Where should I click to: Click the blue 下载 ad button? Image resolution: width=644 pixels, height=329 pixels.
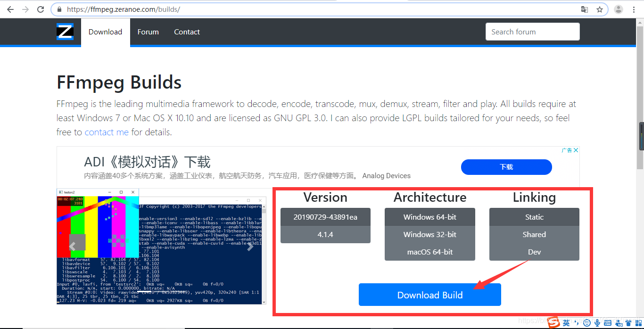pos(506,167)
